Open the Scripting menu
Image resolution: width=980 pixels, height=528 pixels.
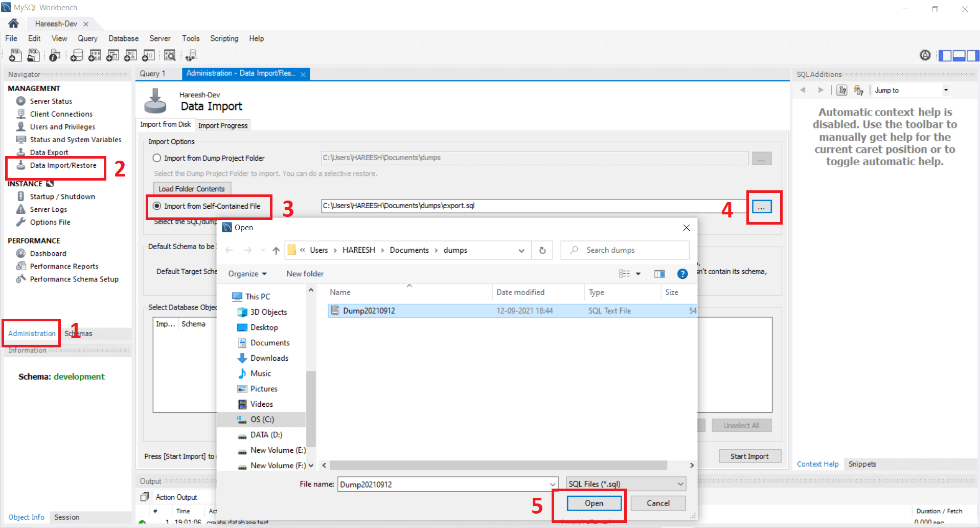[224, 38]
